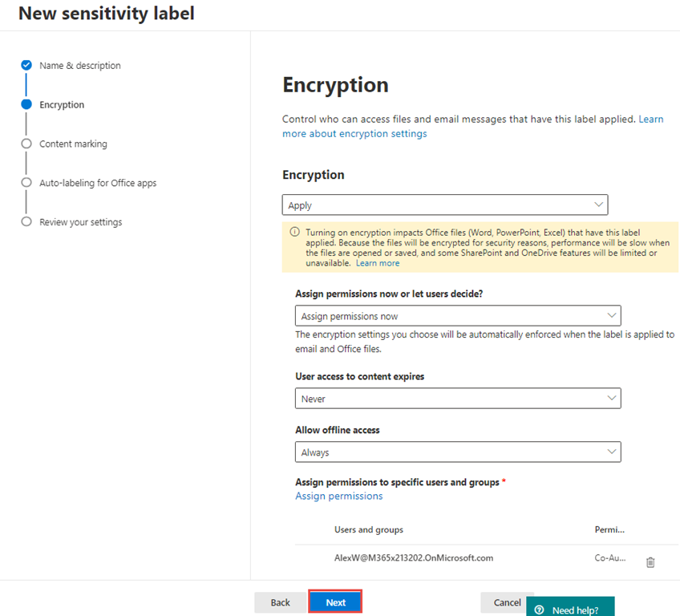Screen dimensions: 680x616
Task: Click the info icon in yellow warning banner
Action: tap(294, 232)
